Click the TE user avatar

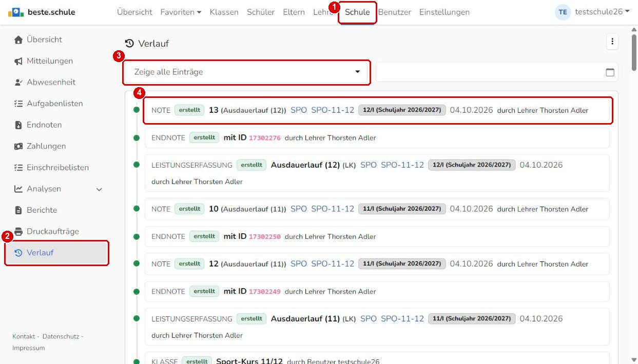pyautogui.click(x=563, y=12)
